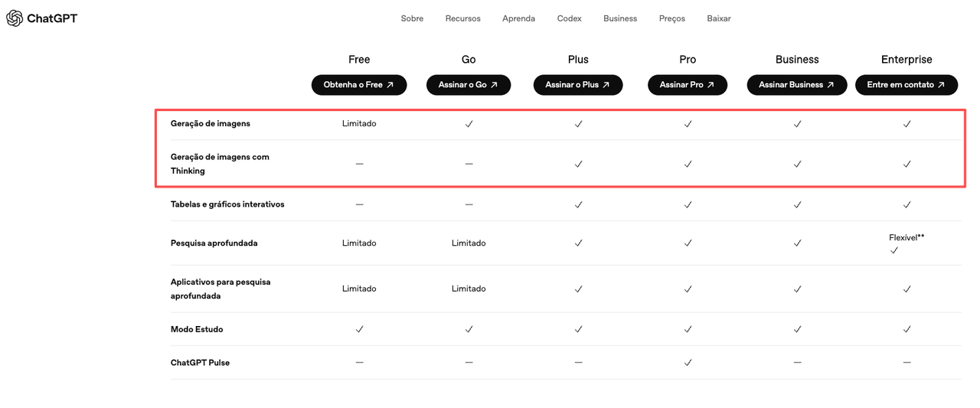
Task: Click Plus checkmark for Aplicativos para pesquisa
Action: click(578, 289)
